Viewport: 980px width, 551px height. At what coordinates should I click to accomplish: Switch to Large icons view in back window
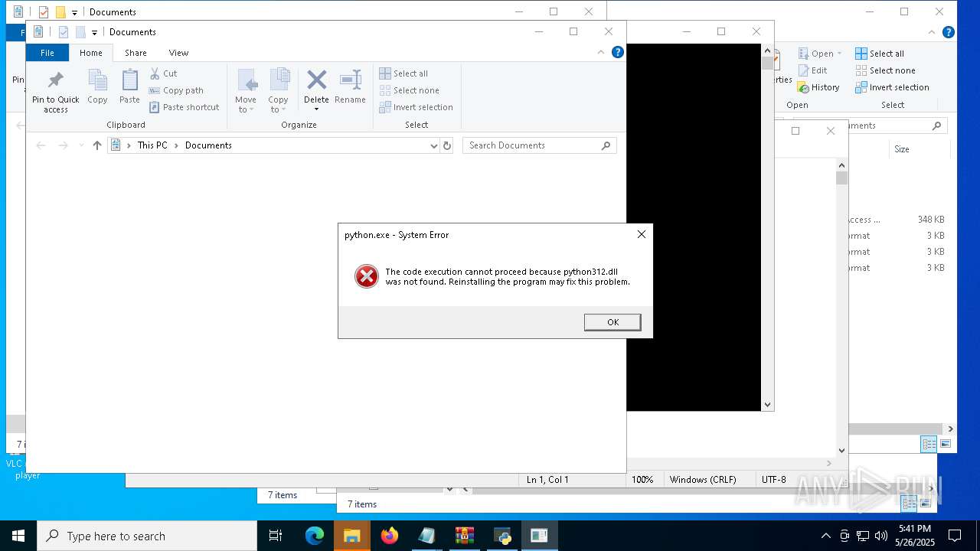tap(946, 444)
